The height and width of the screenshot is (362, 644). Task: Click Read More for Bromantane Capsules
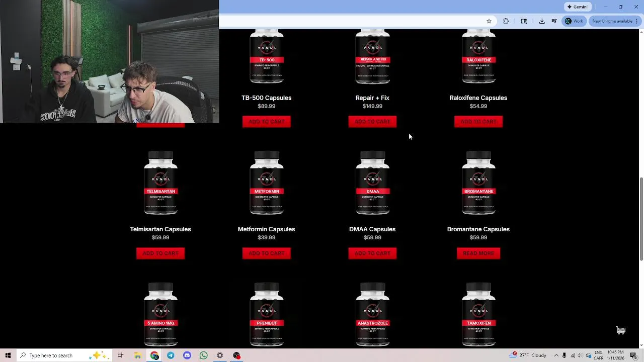[x=478, y=253]
